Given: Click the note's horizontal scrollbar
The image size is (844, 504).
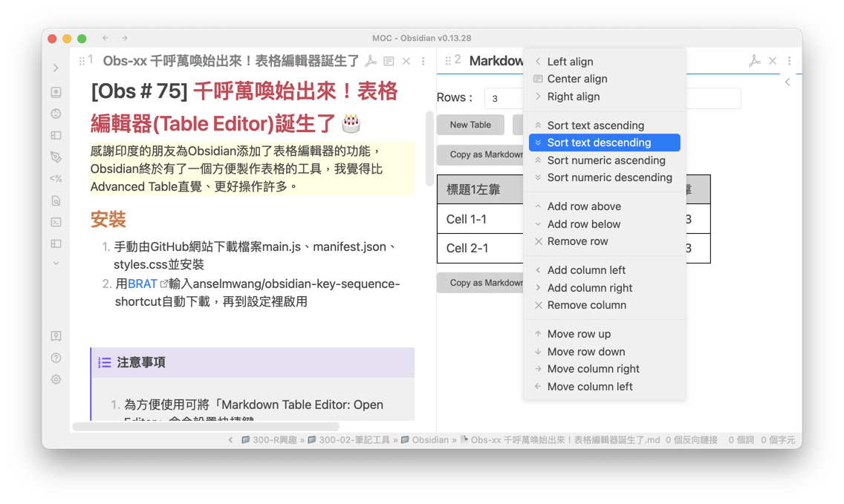Looking at the screenshot, I should (206, 427).
